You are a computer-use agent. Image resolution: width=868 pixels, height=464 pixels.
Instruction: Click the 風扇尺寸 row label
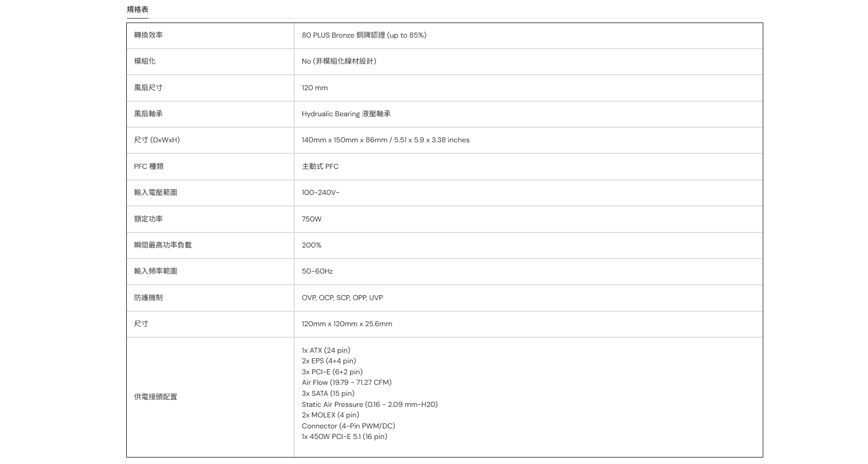[148, 88]
